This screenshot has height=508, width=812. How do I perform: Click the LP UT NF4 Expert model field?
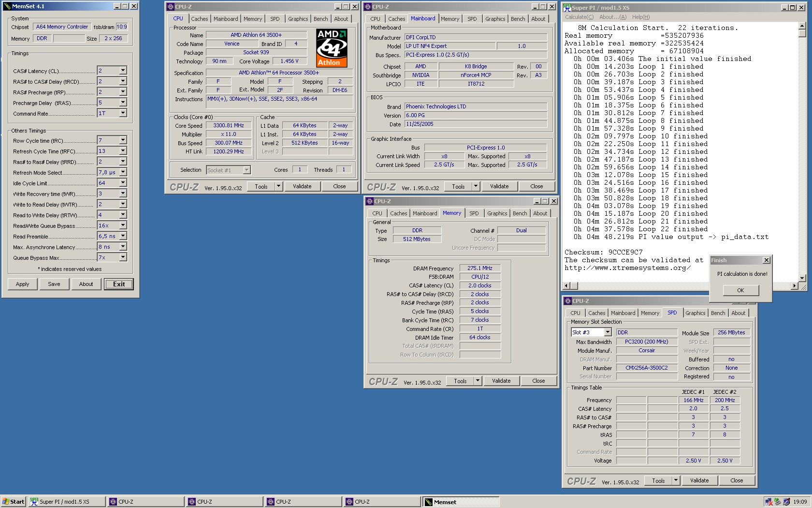pos(449,46)
